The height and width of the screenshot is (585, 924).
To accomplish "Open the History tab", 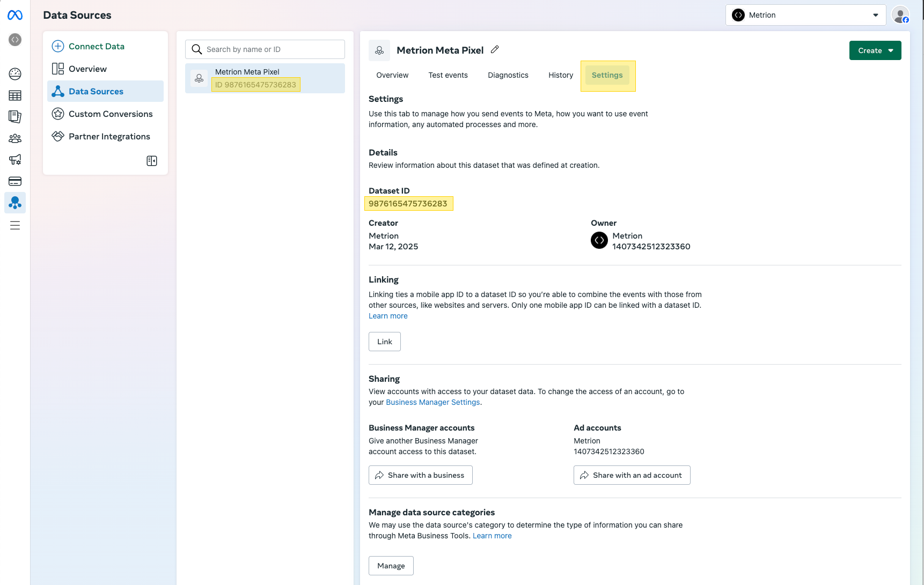I will coord(561,75).
